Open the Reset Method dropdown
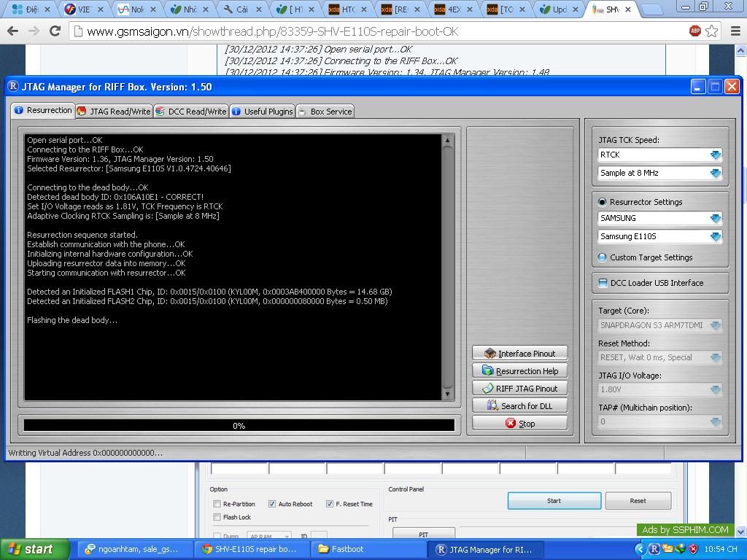Viewport: 747px width, 560px height. pyautogui.click(x=659, y=357)
